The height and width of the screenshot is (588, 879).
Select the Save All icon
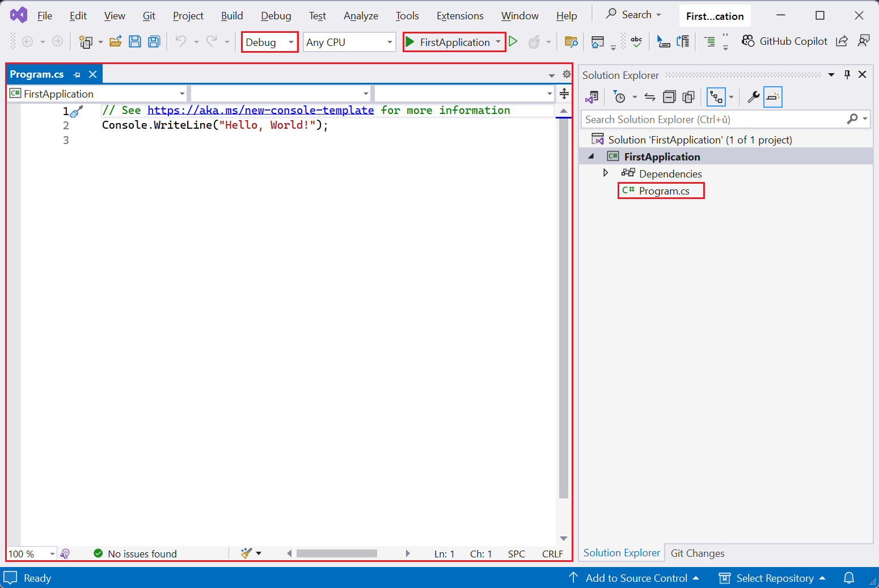tap(154, 41)
